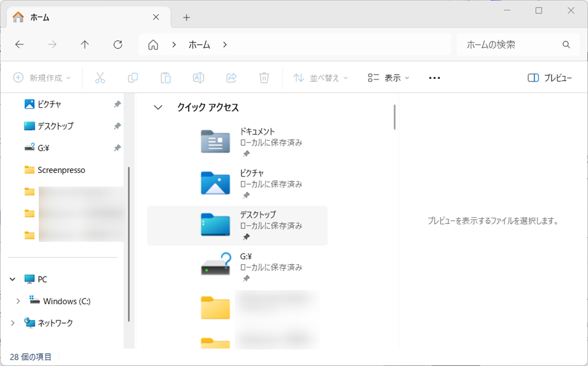
Task: Collapse the クイック アクセス section
Action: [157, 107]
